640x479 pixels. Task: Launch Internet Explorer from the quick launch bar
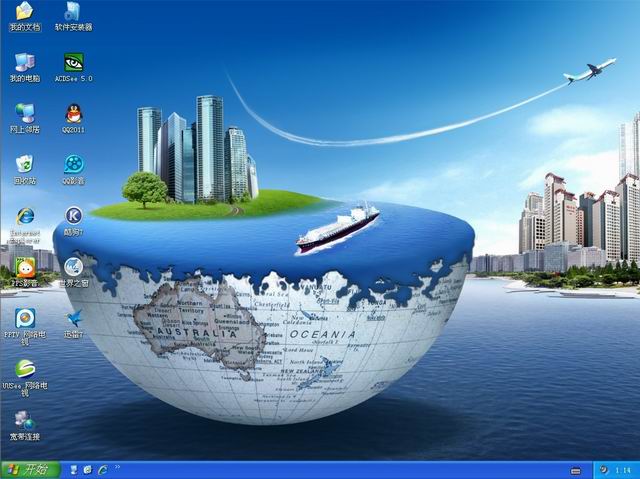tap(102, 470)
